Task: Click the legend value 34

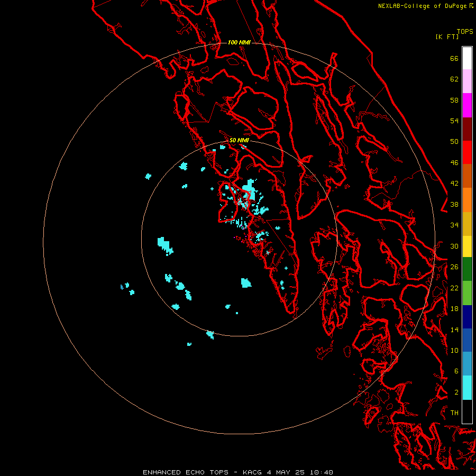Action: tap(454, 225)
